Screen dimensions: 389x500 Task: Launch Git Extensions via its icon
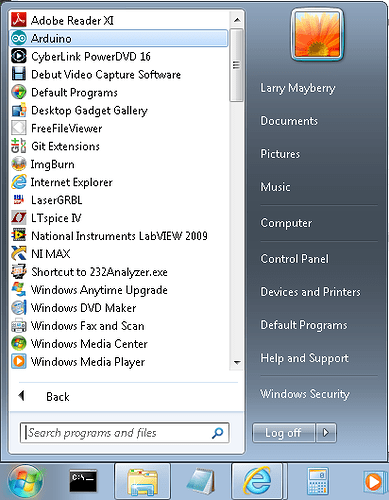pos(19,146)
